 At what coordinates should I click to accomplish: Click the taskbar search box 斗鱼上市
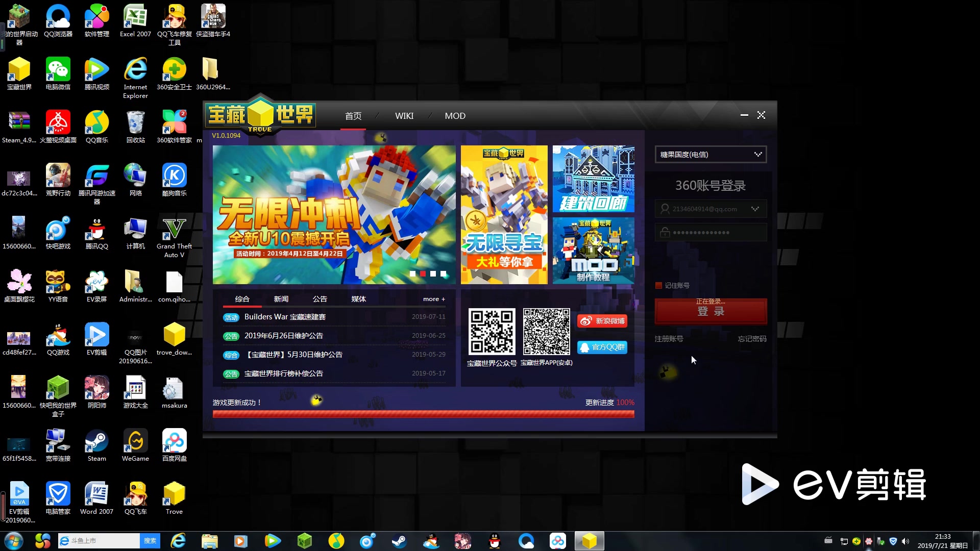[x=99, y=541]
